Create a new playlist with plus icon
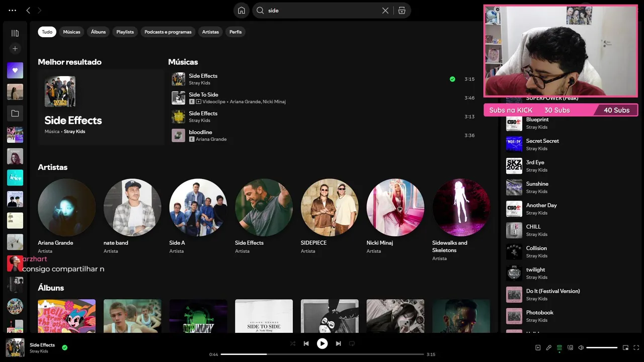The image size is (644, 362). [x=15, y=49]
